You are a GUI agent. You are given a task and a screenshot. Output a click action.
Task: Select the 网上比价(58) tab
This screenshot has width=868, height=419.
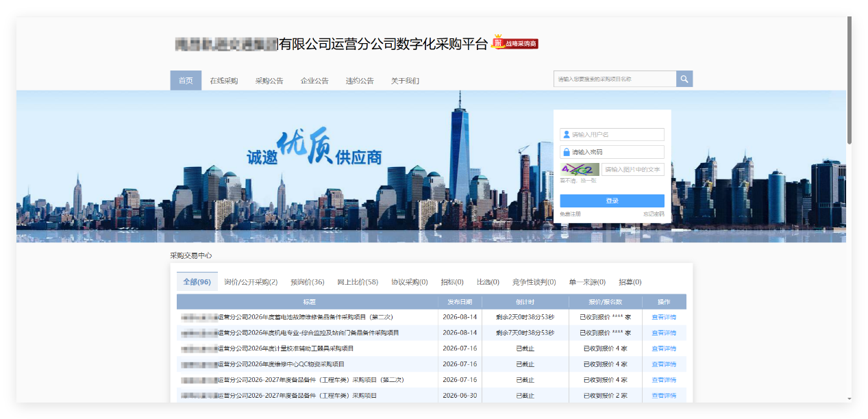coord(358,282)
